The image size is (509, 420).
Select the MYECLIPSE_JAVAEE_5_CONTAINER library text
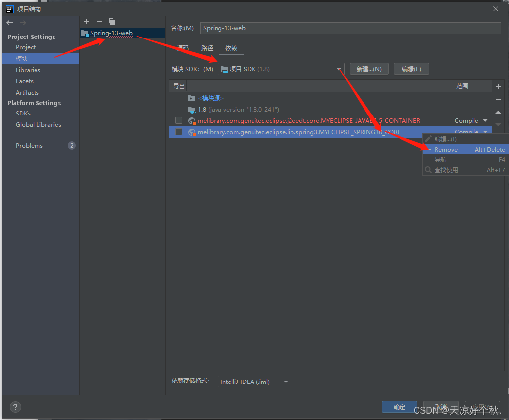(x=309, y=121)
